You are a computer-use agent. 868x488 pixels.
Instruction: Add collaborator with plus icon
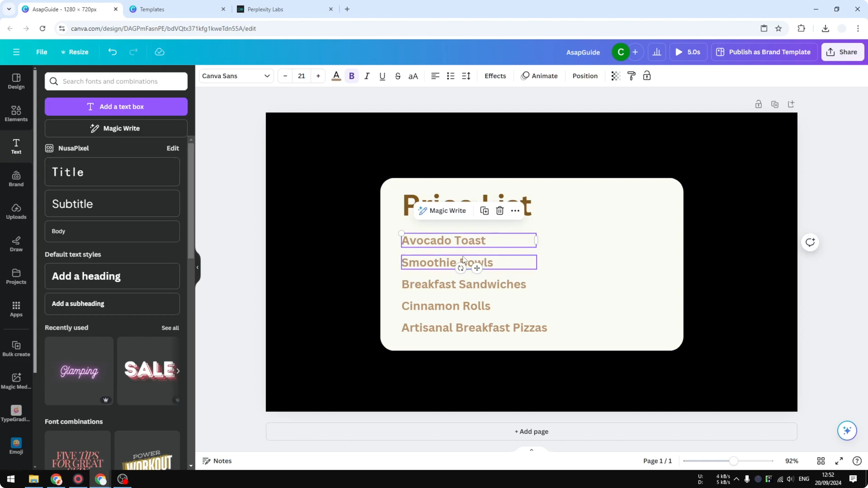click(x=635, y=52)
